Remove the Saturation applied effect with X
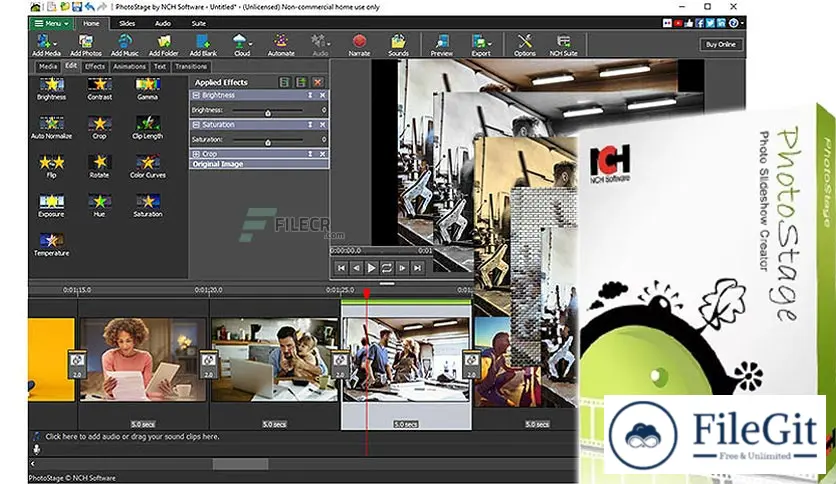Image resolution: width=836 pixels, height=484 pixels. (323, 125)
